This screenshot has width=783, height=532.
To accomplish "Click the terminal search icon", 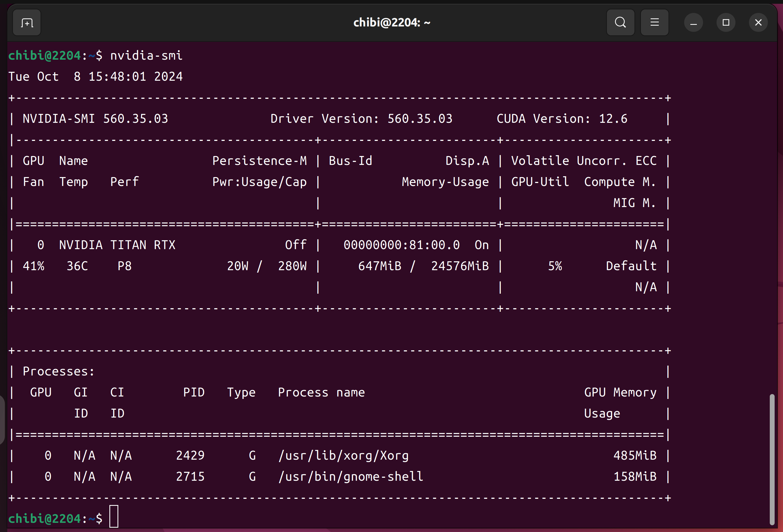I will point(620,23).
